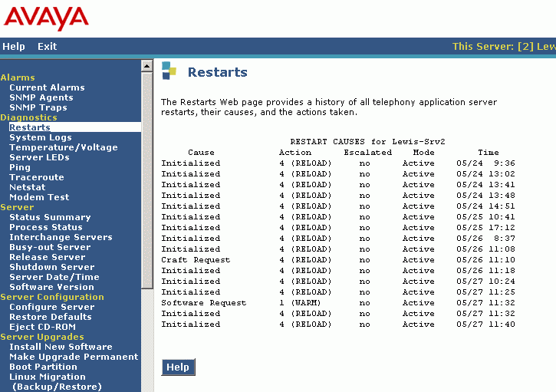Click the 'This Server: [2]' label
The width and height of the screenshot is (556, 392).
coord(493,47)
